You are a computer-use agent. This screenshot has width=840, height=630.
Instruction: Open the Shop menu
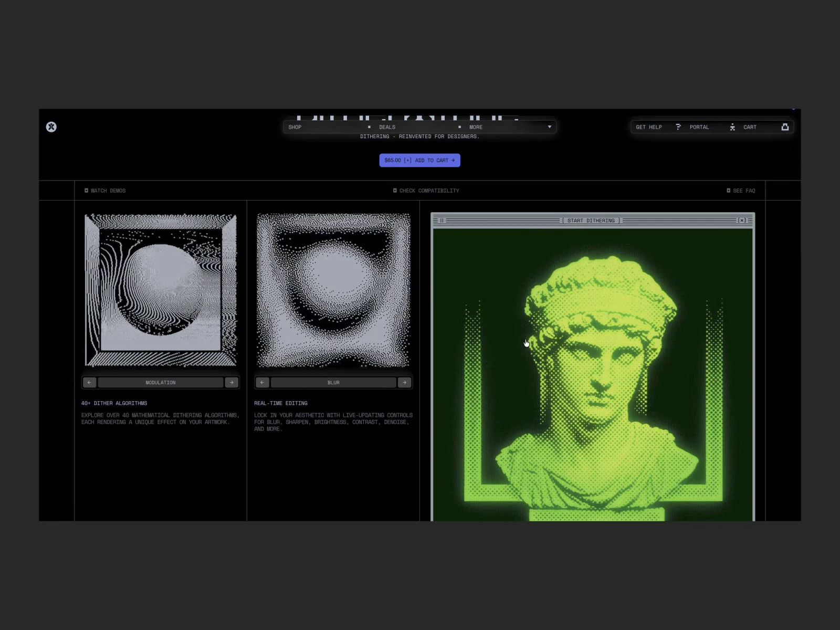(x=295, y=127)
